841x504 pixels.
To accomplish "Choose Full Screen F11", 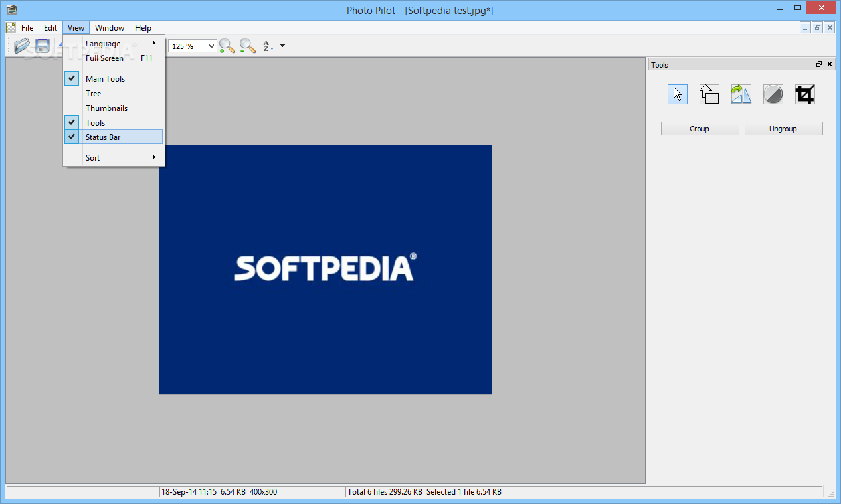I will click(113, 58).
